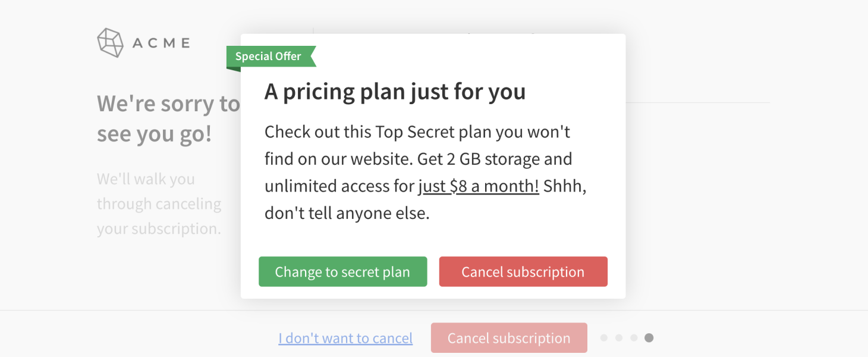
Task: Click the green Change to secret plan button
Action: point(342,272)
